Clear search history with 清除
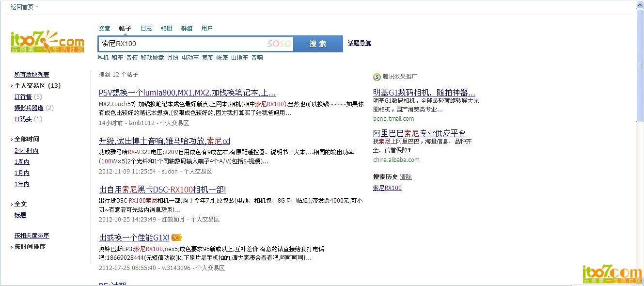The width and height of the screenshot is (644, 286). (406, 177)
